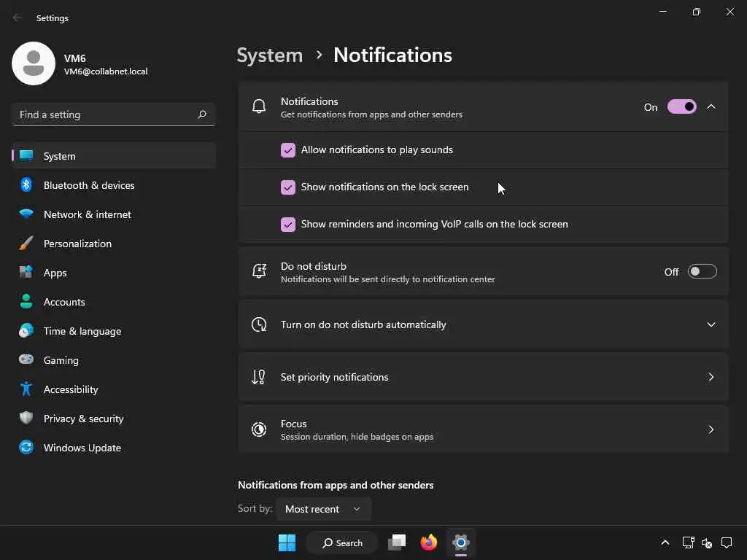Image resolution: width=747 pixels, height=560 pixels.
Task: Click the Bluetooth & devices icon
Action: pos(26,185)
